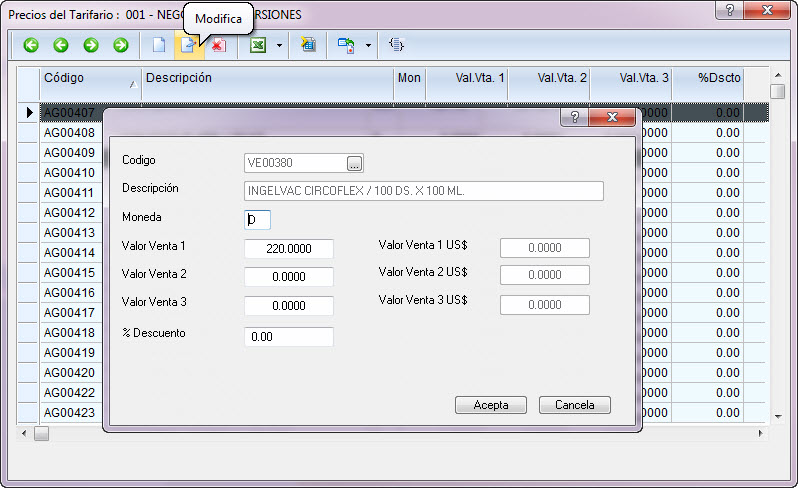Viewport: 798px width, 488px height.
Task: Open the Excel export dropdown arrow
Action: (279, 45)
